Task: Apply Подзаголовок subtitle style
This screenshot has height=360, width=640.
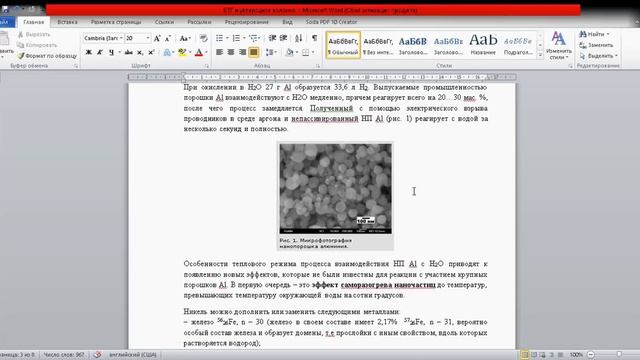Action: [x=518, y=45]
